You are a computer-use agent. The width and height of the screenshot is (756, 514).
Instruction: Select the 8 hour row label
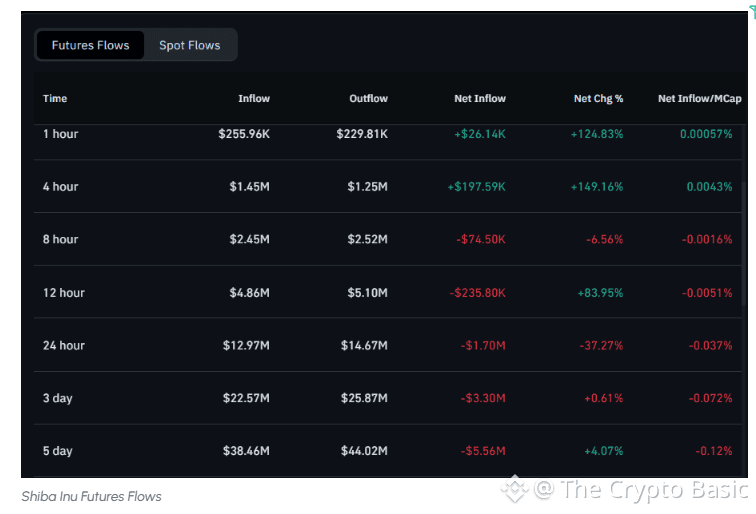tap(60, 240)
